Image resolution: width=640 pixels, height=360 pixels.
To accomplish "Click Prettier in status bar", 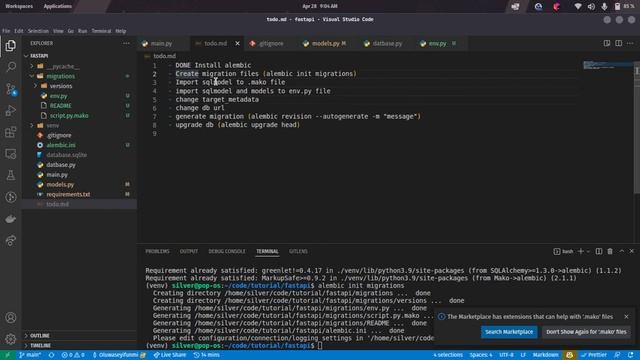I will coord(594,355).
